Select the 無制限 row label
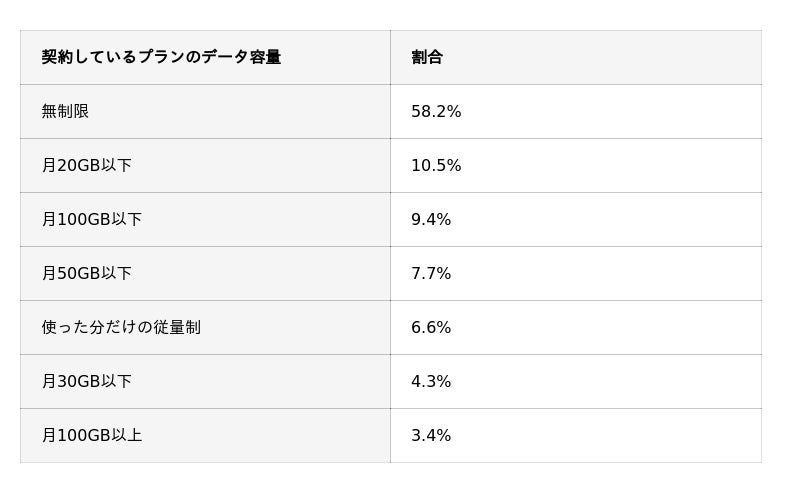The image size is (800, 493). (65, 111)
